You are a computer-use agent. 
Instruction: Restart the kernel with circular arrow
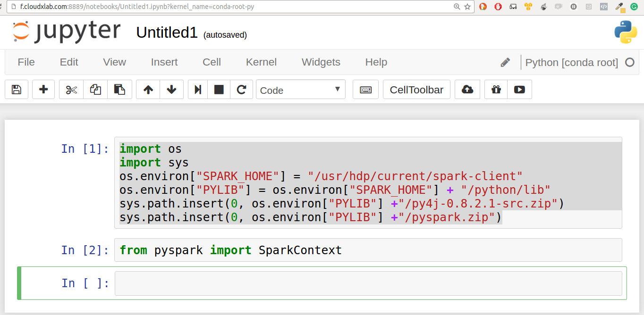[x=241, y=90]
